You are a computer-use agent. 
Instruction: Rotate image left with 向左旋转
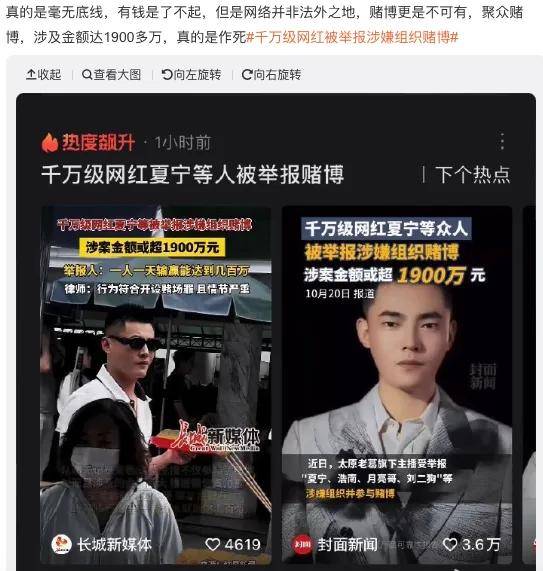[x=192, y=75]
